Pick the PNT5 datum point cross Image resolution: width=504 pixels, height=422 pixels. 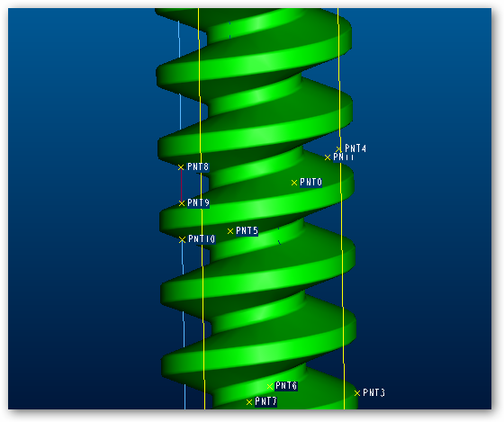230,231
